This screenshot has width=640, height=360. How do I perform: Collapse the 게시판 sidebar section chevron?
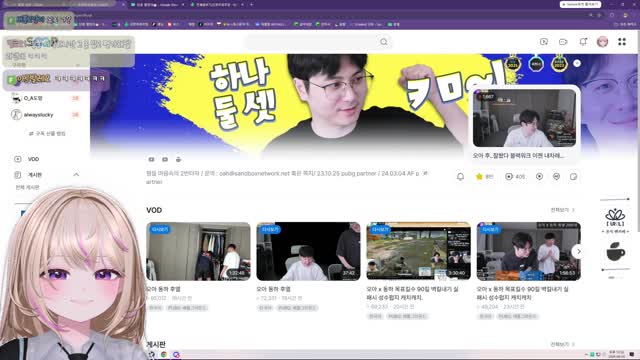(76, 175)
